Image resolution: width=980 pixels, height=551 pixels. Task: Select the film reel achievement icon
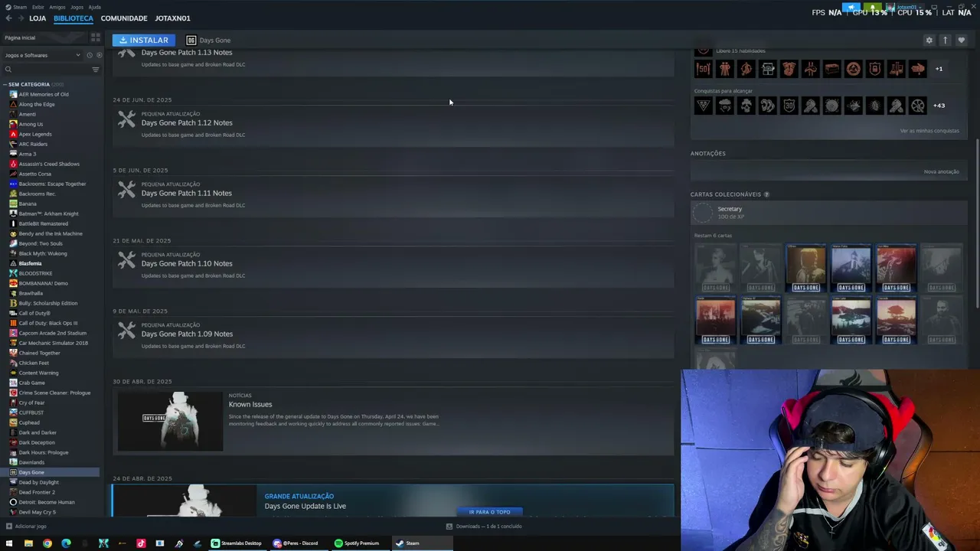point(918,106)
